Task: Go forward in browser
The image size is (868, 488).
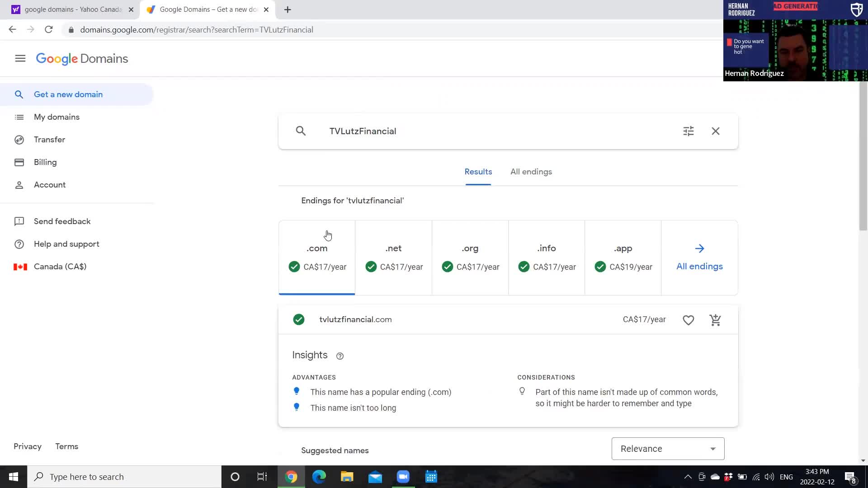Action: click(x=30, y=29)
